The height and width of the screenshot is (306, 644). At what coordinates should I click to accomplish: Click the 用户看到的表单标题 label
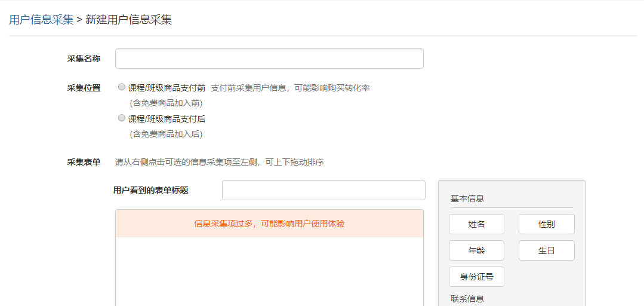150,190
